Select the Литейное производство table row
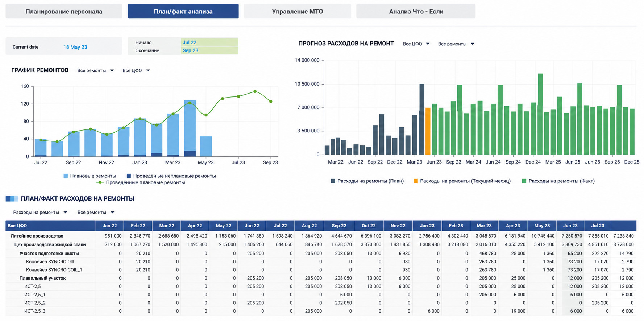Image resolution: width=644 pixels, height=321 pixels. tap(321, 236)
